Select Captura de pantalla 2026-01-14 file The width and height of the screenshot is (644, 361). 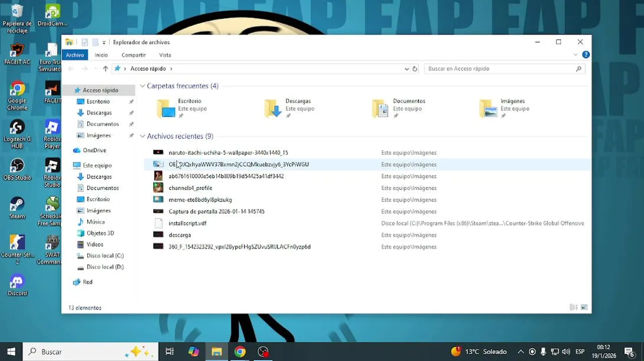pyautogui.click(x=367, y=212)
